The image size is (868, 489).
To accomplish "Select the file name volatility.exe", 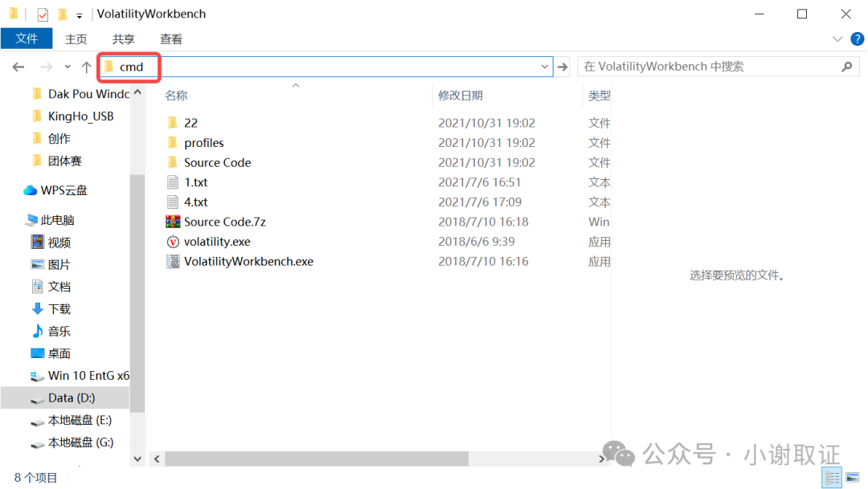I will coord(217,242).
